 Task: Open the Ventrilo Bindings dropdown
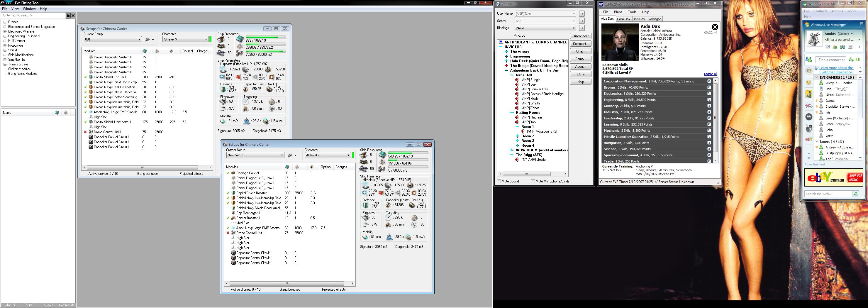point(545,28)
